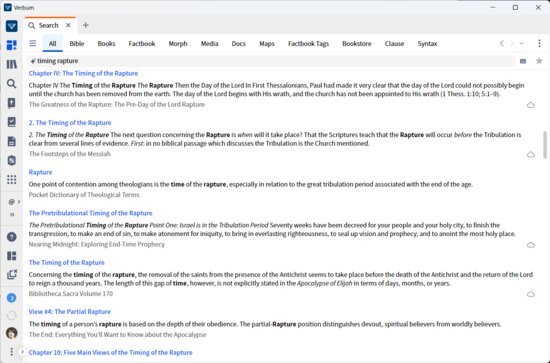The image size is (550, 363).
Task: Click the sidebar expand arrow at bottom
Action: coord(22,351)
